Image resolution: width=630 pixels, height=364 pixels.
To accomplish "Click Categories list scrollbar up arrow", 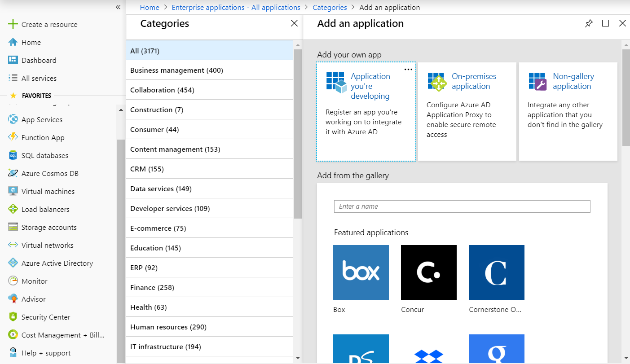I will tap(298, 45).
